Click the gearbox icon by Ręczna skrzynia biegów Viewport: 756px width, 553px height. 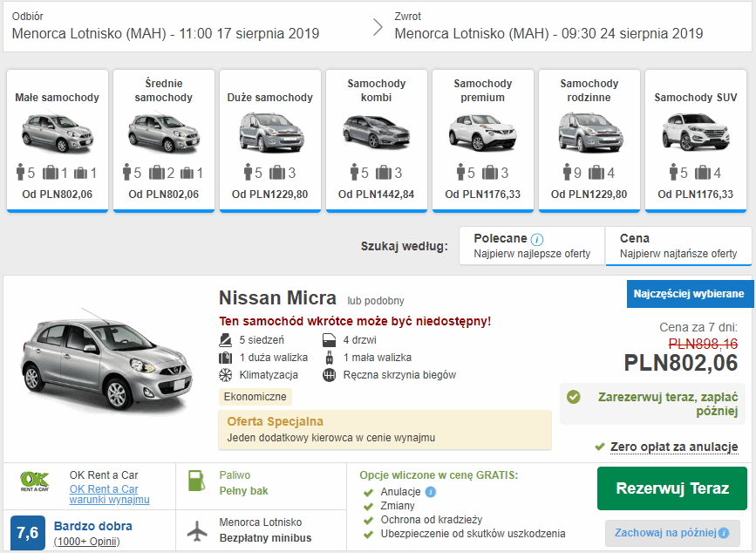click(330, 375)
